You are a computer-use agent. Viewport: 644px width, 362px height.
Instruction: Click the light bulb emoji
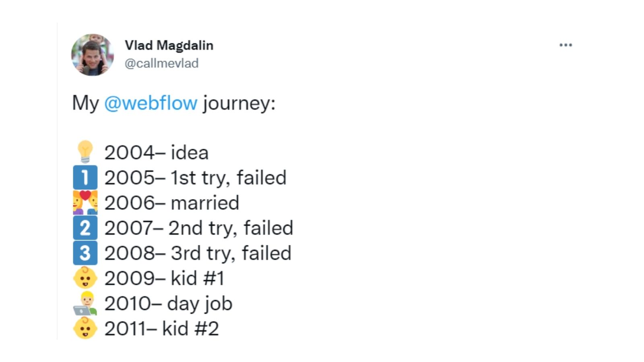(x=85, y=152)
